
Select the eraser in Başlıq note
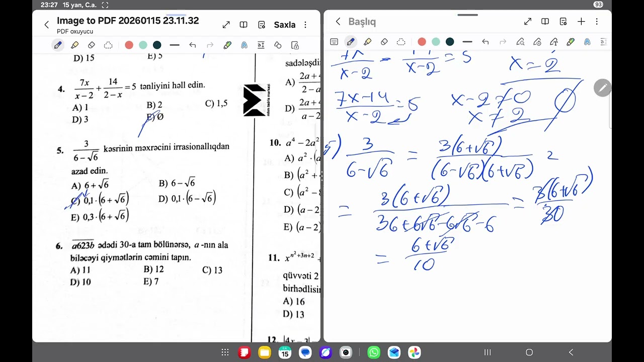[384, 42]
